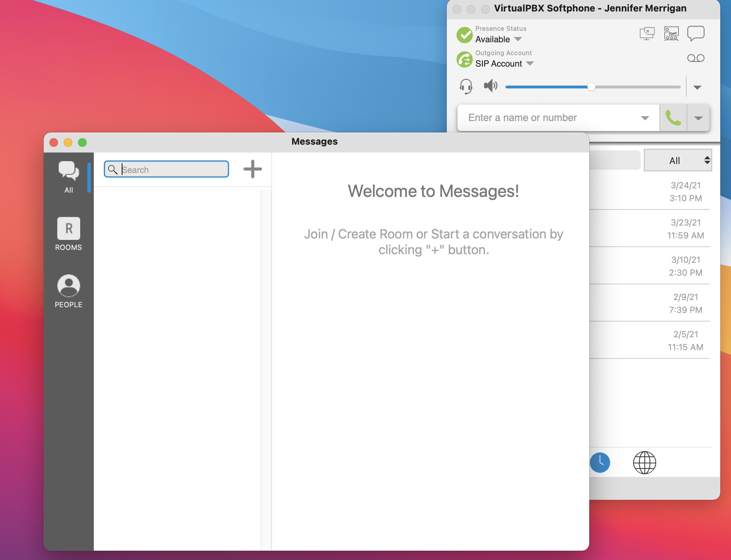Minimize the Messages window with yellow button
The image size is (731, 560).
coord(68,142)
